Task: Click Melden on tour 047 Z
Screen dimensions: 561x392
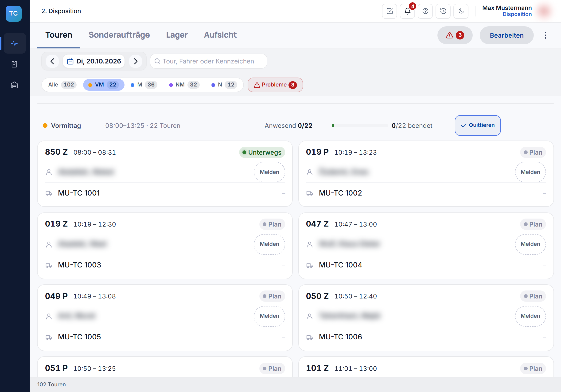Action: click(530, 244)
